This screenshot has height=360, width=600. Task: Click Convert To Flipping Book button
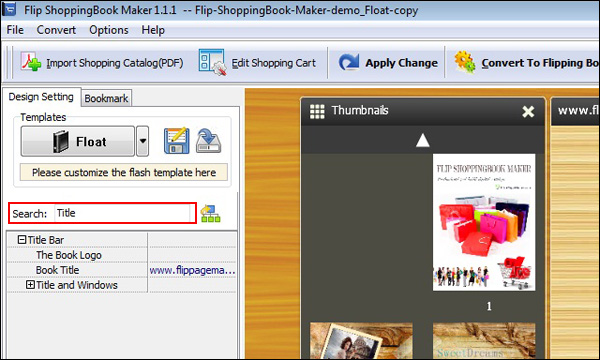tap(526, 63)
